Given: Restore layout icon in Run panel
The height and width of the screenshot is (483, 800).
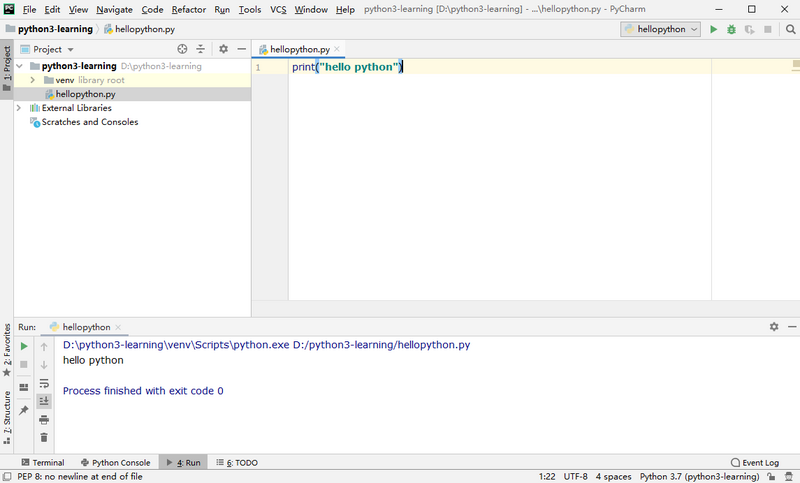Looking at the screenshot, I should tap(24, 387).
